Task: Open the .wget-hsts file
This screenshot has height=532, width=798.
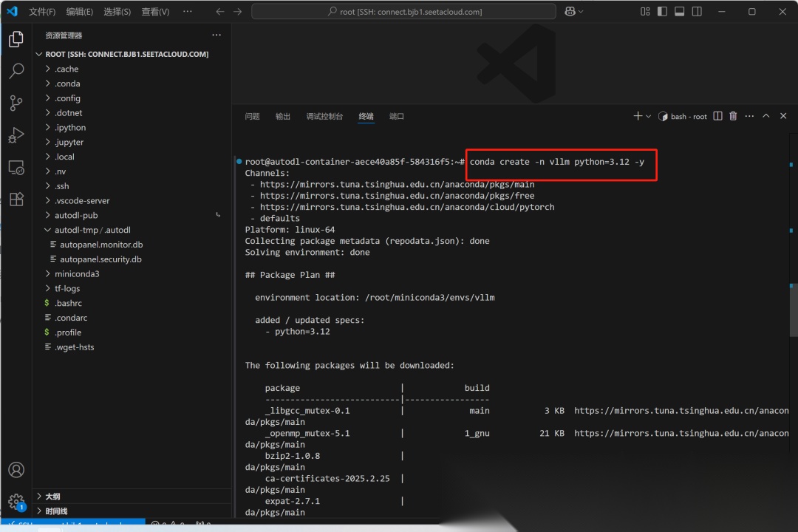Action: [132, 347]
